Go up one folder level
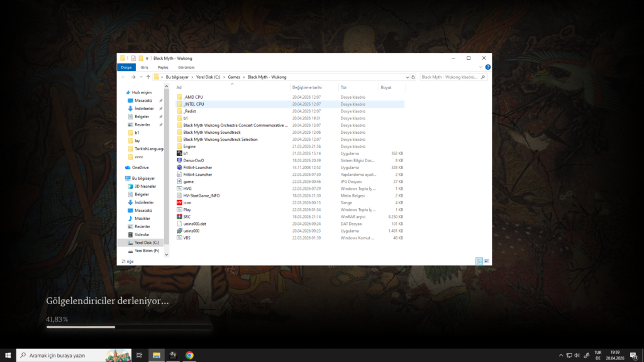Screen dimensions: 644x362 [148, 77]
